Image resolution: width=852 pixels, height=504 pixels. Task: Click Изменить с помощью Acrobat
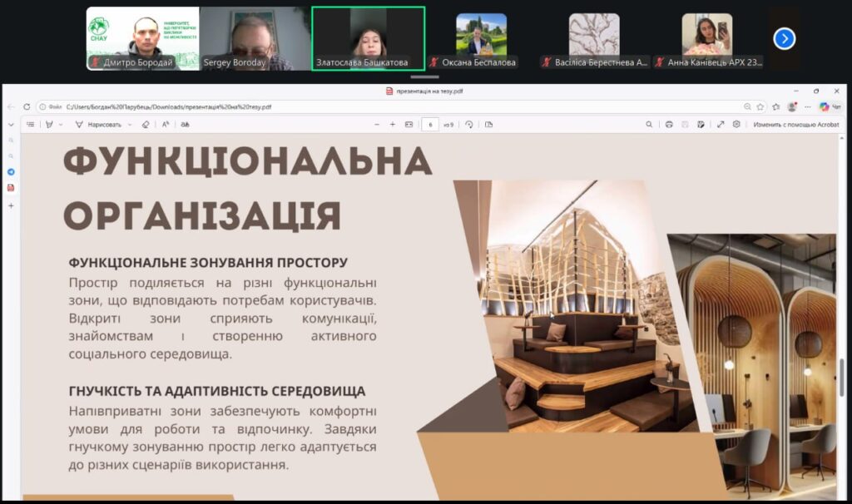point(795,125)
